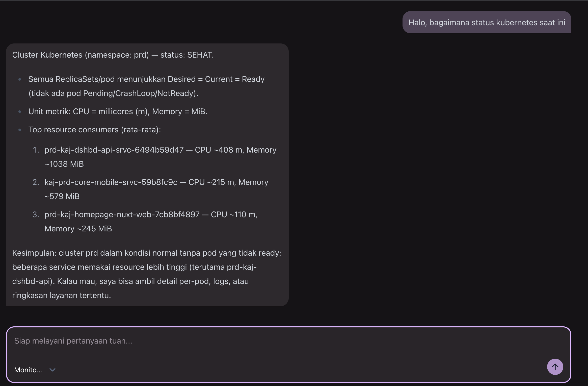Screen dimensions: 588x386
Task: Click the 'ringkasan layanan tertentu.' closing line
Action: click(x=62, y=295)
